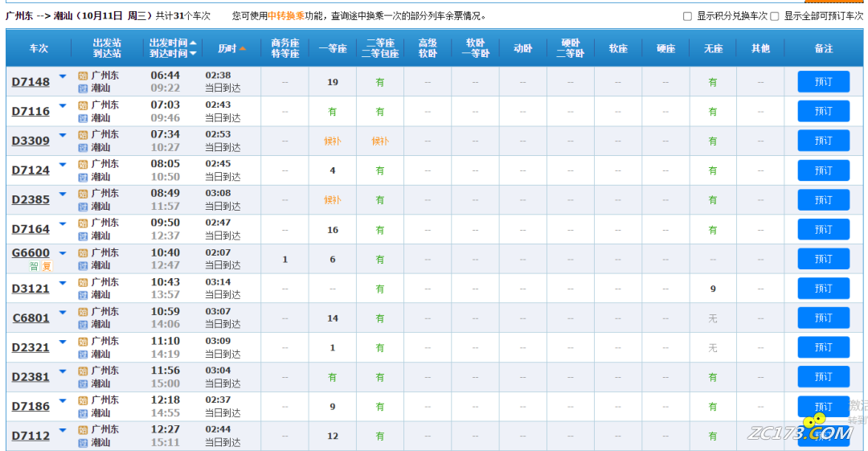The height and width of the screenshot is (451, 868).
Task: Open train number link D7186
Action: [31, 406]
